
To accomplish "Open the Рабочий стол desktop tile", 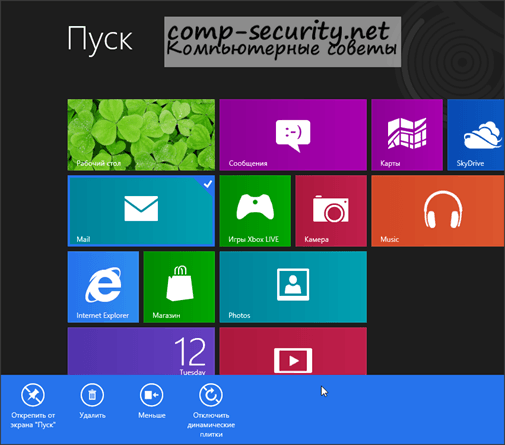I will [x=141, y=135].
